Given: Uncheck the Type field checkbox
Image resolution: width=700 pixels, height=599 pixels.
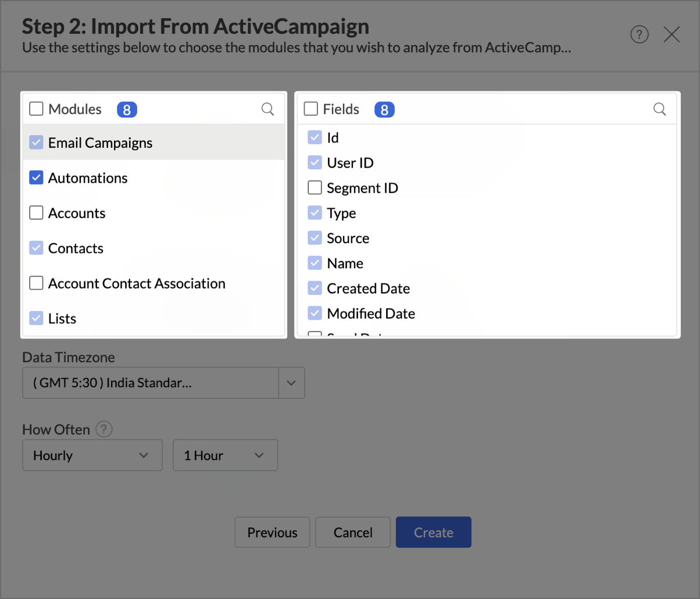Looking at the screenshot, I should click(315, 213).
